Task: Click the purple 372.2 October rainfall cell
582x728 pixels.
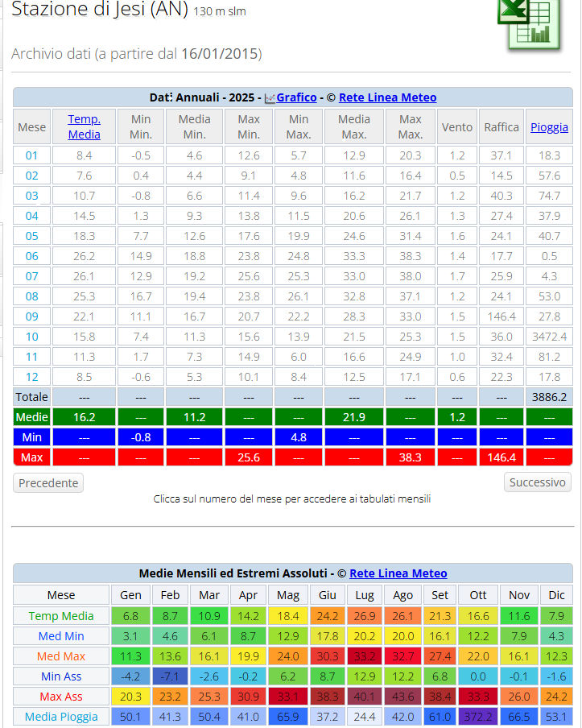Action: [x=478, y=717]
